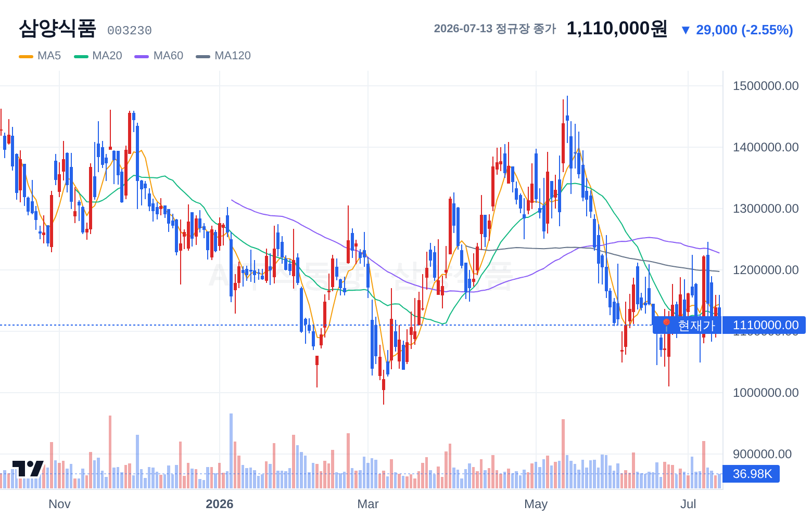Click the red pin icon on 현재가 label
The width and height of the screenshot is (812, 518).
point(666,326)
